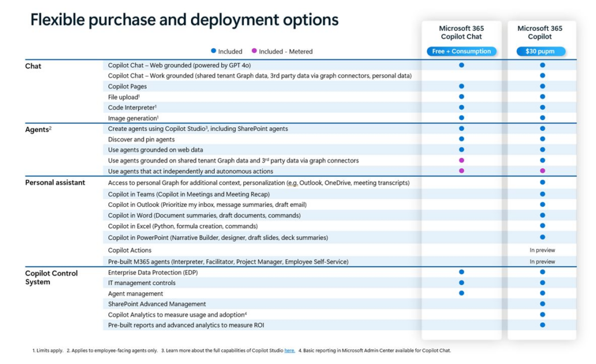This screenshot has width=596, height=364.
Task: Click "Discover and pin agents" row text
Action: point(141,140)
